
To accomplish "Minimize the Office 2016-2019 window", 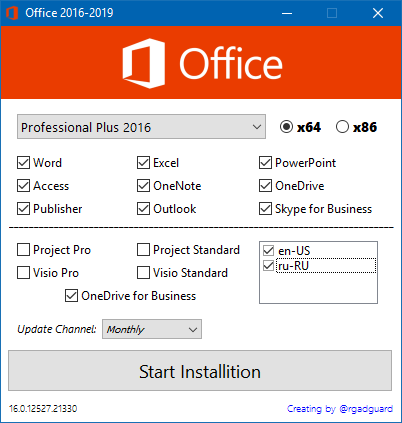I will [x=287, y=13].
